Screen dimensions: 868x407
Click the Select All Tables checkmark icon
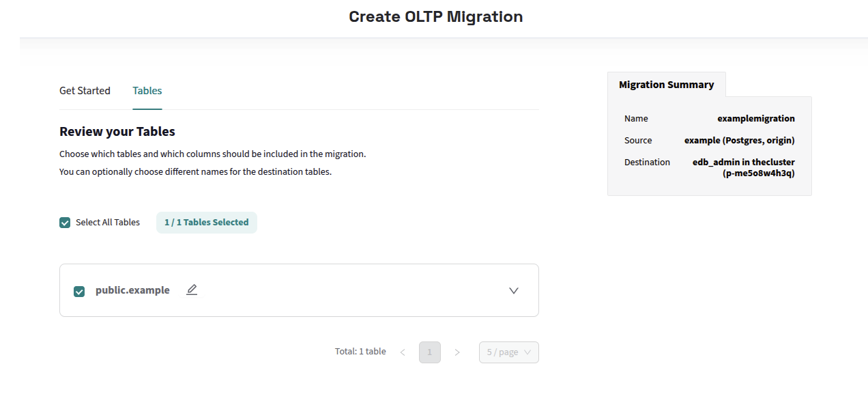(64, 222)
